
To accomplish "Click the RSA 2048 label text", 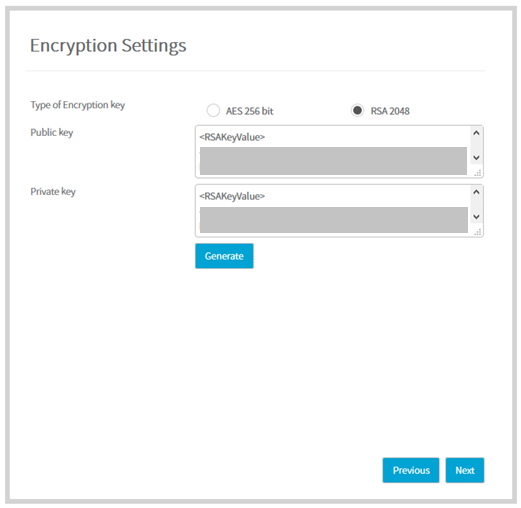I will point(390,111).
